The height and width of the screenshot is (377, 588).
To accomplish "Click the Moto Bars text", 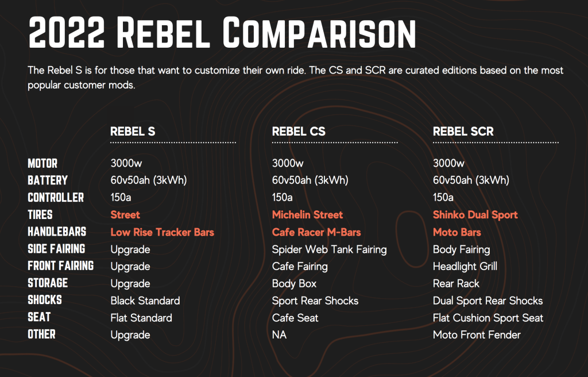I will pyautogui.click(x=457, y=232).
